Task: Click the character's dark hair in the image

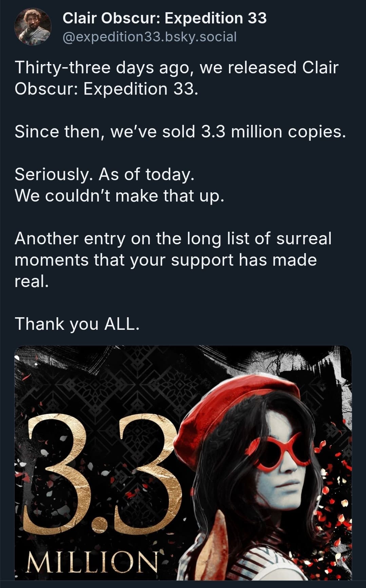Action: coord(217,492)
